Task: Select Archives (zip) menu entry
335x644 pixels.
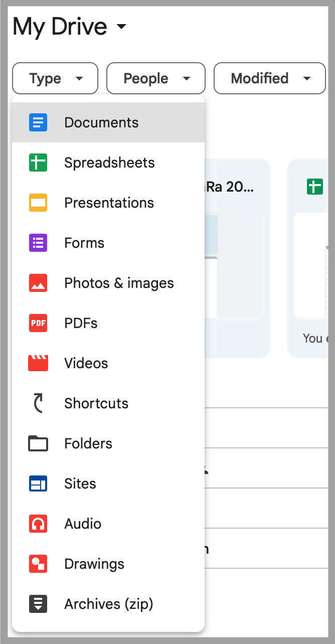Action: click(108, 604)
